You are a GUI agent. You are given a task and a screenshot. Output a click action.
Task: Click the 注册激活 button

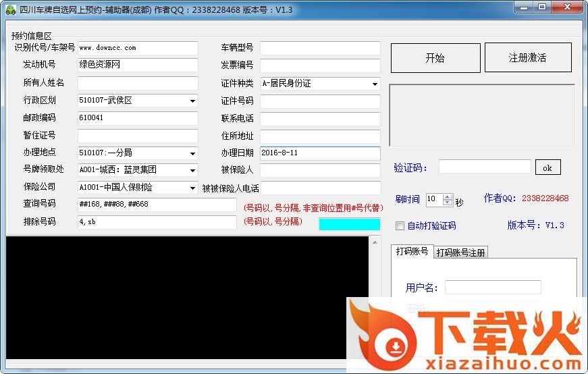click(528, 57)
